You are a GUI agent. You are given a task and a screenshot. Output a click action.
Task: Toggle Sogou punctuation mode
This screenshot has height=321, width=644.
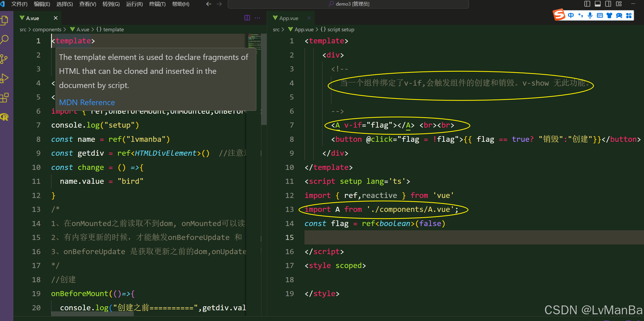click(x=580, y=15)
